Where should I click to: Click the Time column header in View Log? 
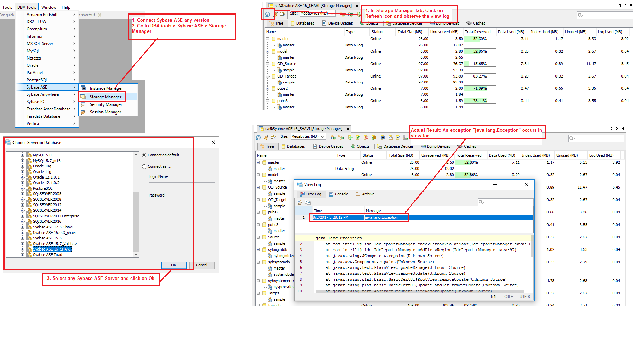[338, 211]
